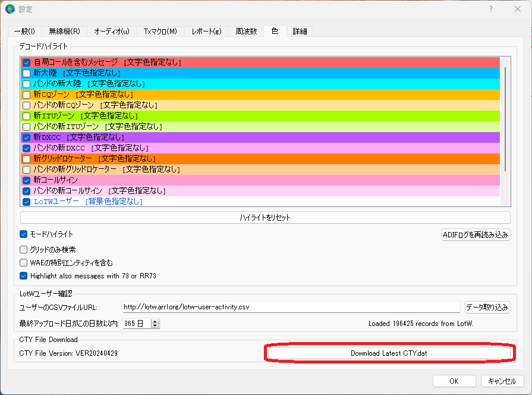Enable 新大陸 highlight
This screenshot has width=532, height=395.
(26, 73)
